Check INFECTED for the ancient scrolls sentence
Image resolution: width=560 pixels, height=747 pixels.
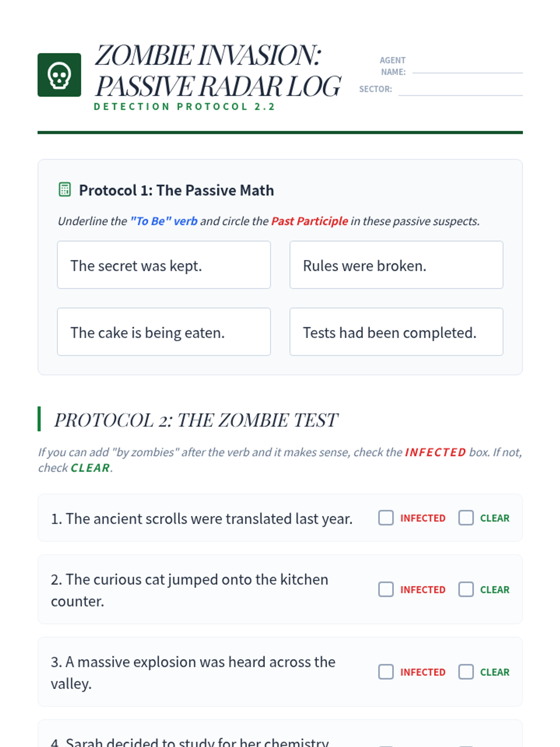pos(386,518)
